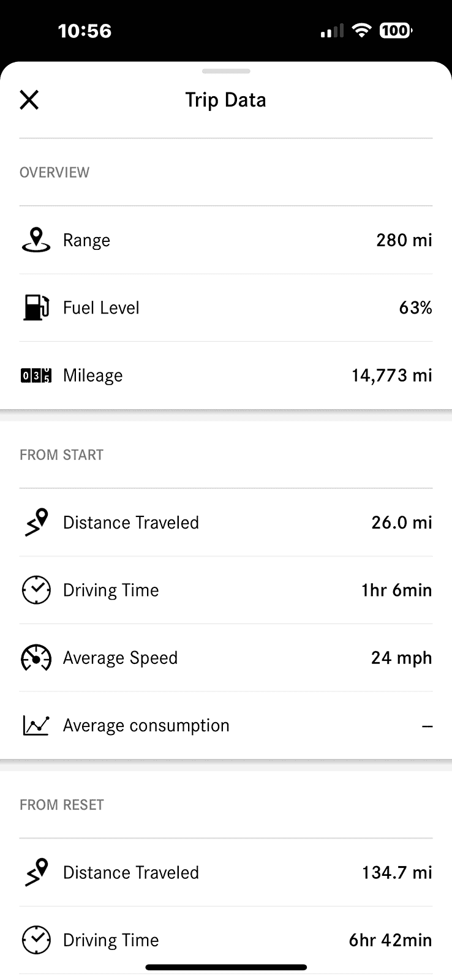Tap the Mileage odometer icon
Viewport: 452px width, 980px height.
(36, 375)
